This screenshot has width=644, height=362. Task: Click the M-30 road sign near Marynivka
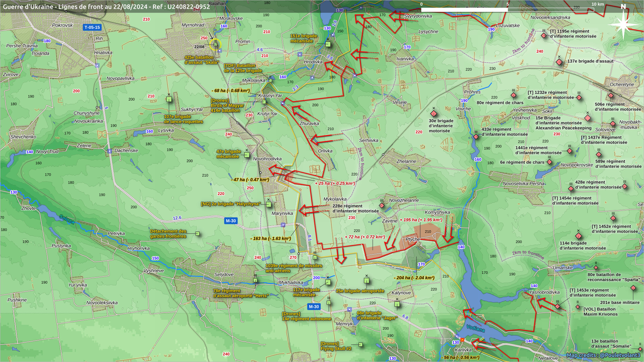pyautogui.click(x=231, y=221)
